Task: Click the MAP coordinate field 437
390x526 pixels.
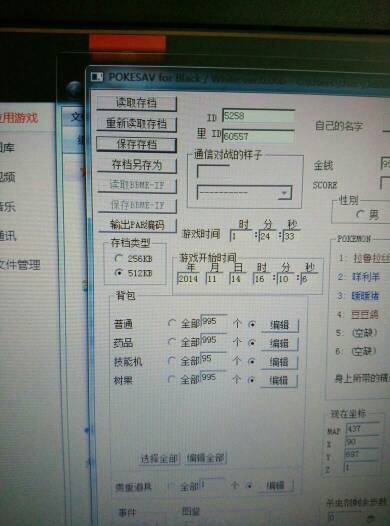Action: tap(363, 429)
